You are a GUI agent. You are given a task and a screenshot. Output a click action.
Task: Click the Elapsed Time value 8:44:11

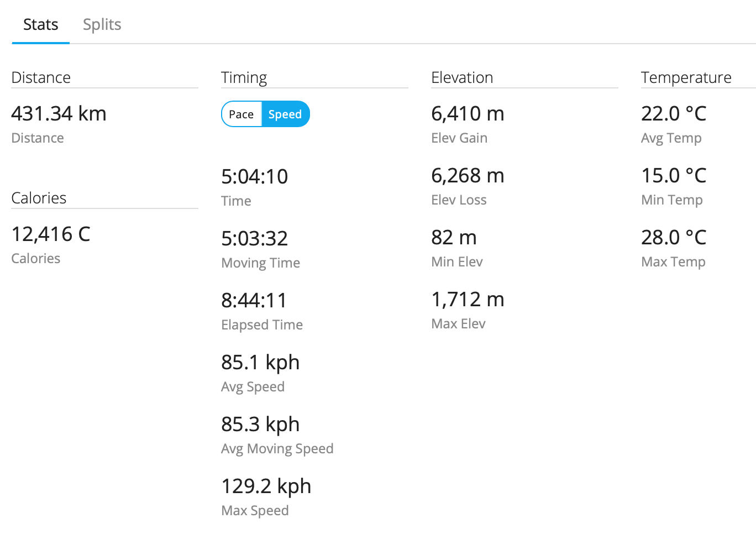coord(254,300)
